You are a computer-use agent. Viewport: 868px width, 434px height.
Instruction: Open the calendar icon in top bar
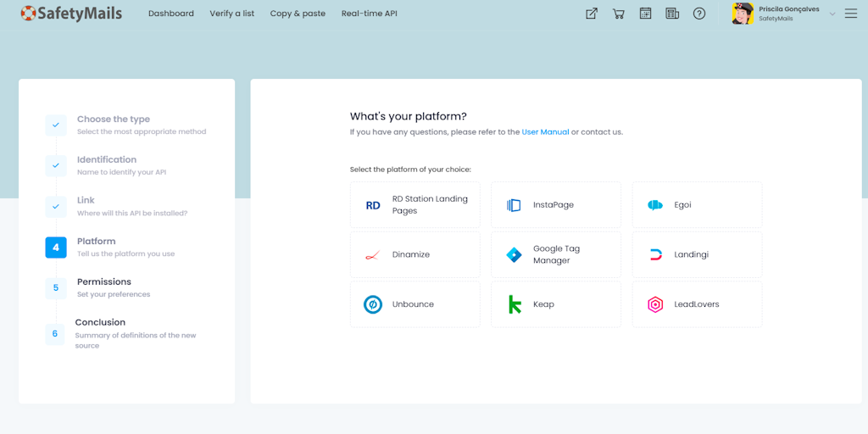click(645, 14)
